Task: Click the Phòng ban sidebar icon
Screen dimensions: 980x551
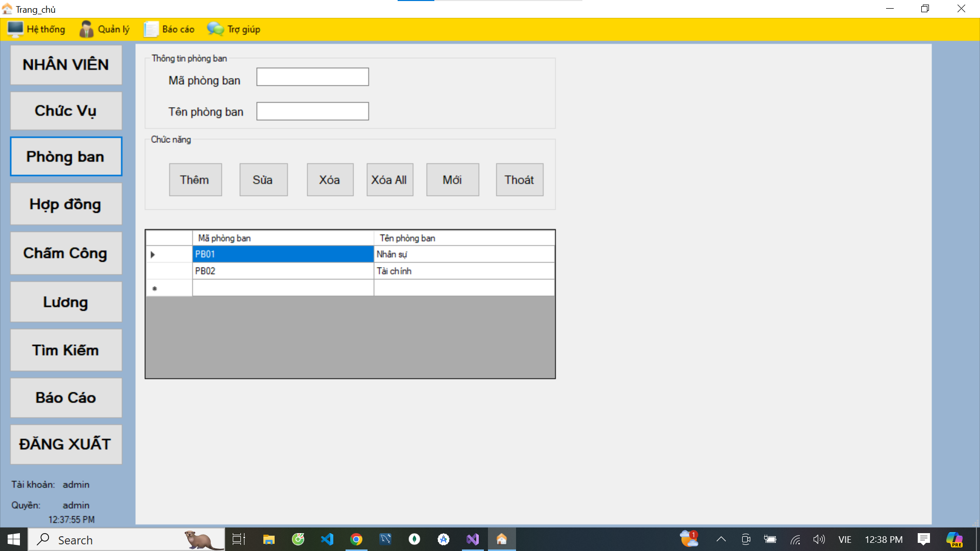Action: tap(65, 156)
